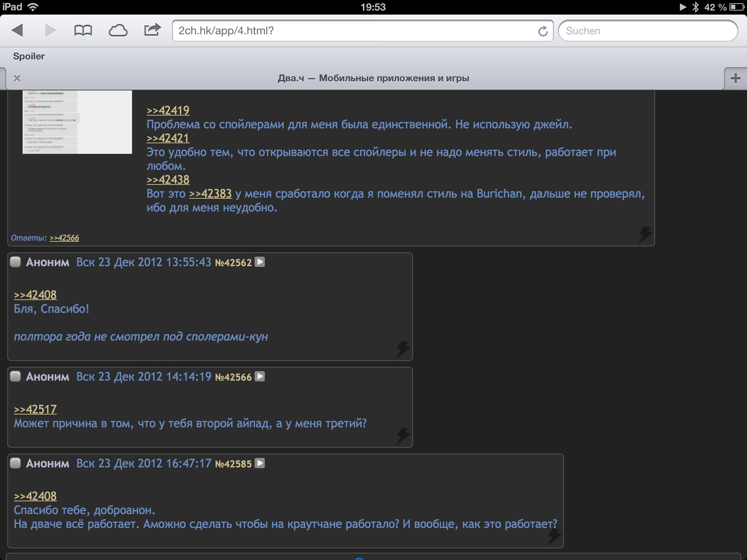Check the checkbox for post №42585
Screen dimensions: 747x560
15,463
